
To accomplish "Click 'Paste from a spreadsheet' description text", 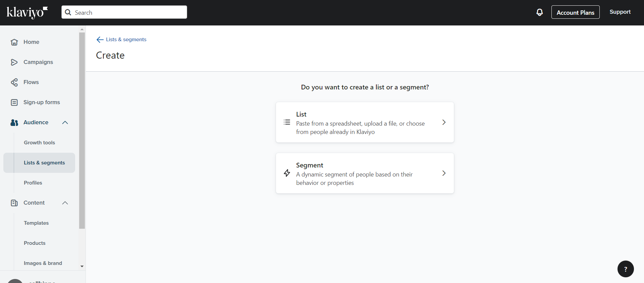I will coord(360,128).
